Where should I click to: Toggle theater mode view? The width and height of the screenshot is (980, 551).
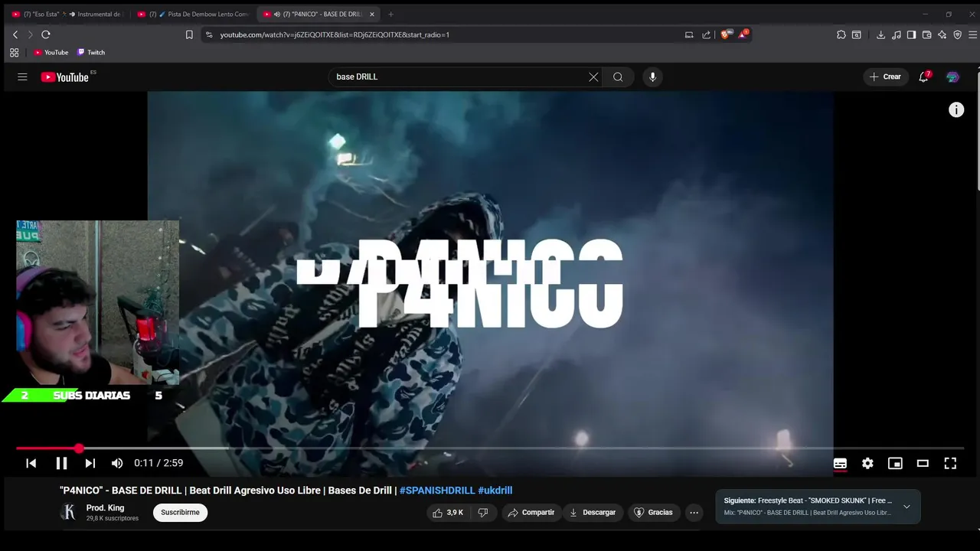coord(923,463)
